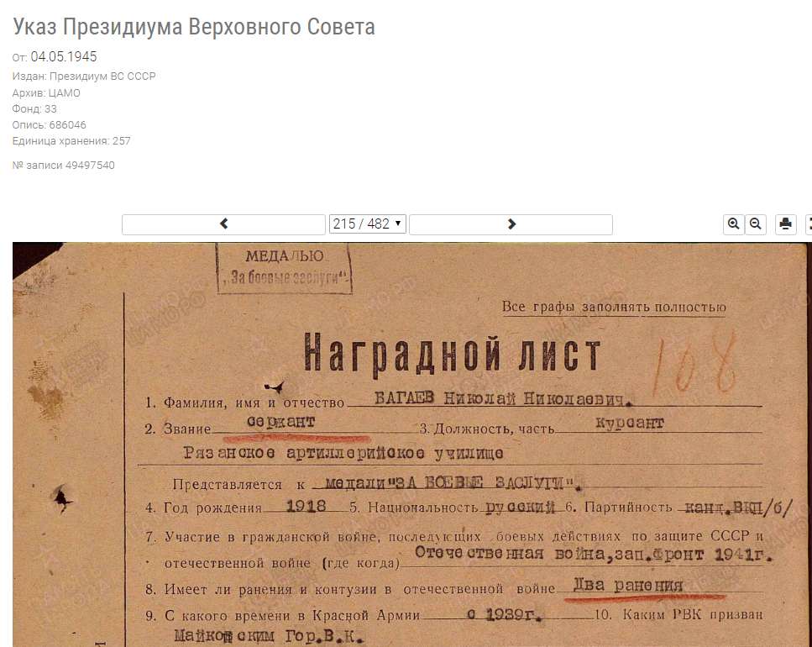812x647 pixels.
Task: Click the Майкопским Гор.В.К. line
Action: pyautogui.click(x=269, y=635)
